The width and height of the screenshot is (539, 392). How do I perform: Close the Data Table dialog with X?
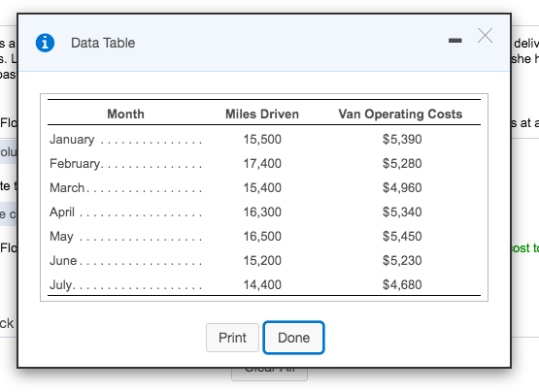pyautogui.click(x=485, y=35)
